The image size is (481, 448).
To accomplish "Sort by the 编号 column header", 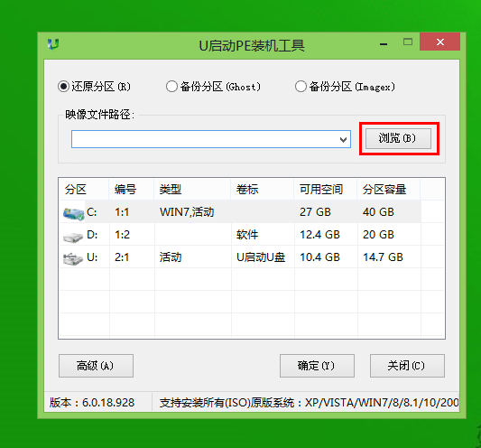I will click(132, 190).
